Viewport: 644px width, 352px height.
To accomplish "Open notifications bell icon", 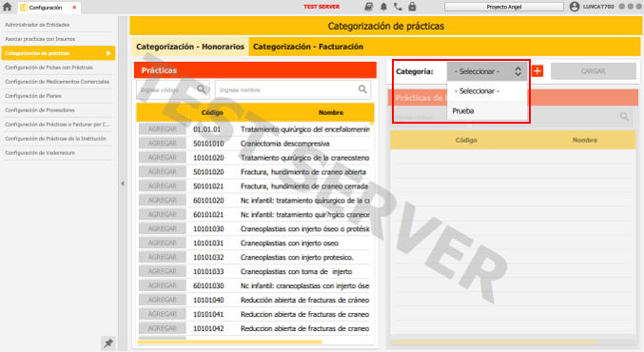I will (383, 7).
